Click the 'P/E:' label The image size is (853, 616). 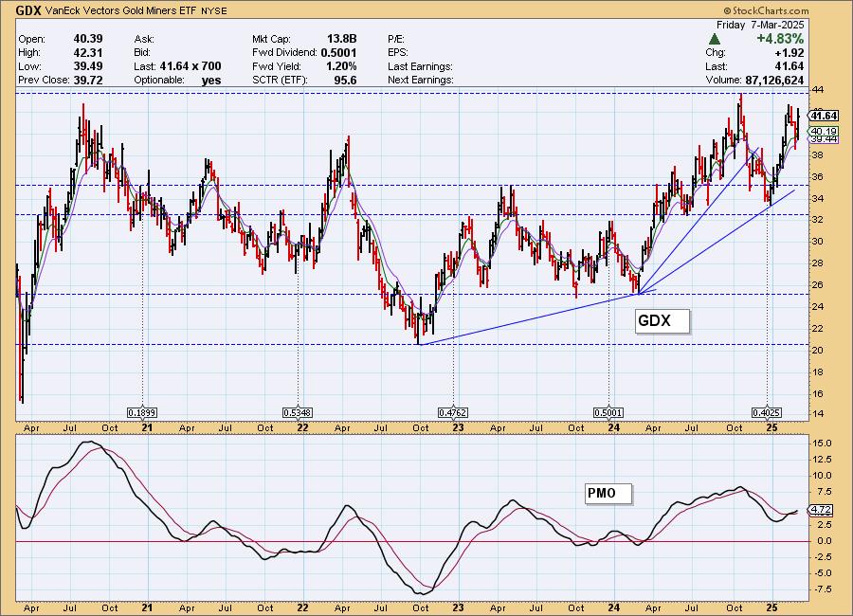pyautogui.click(x=396, y=39)
